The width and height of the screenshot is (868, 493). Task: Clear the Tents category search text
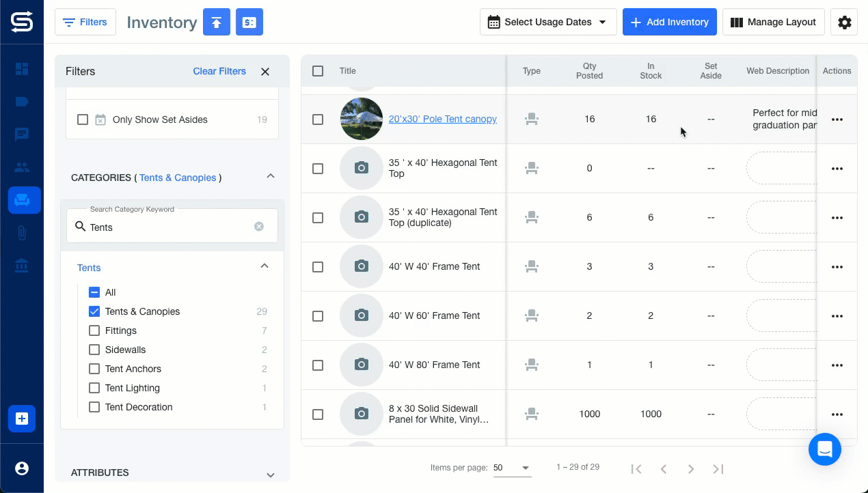tap(259, 227)
